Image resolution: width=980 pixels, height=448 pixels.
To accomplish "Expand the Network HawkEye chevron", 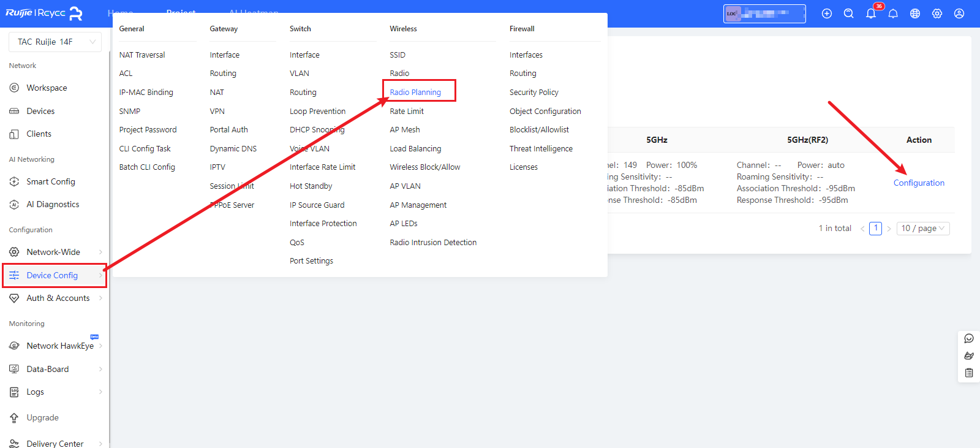I will [x=100, y=346].
